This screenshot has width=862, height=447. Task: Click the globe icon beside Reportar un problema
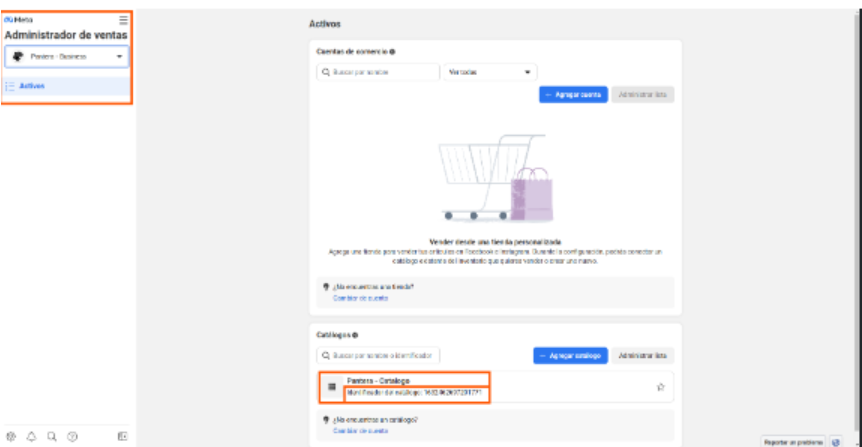[x=836, y=440]
